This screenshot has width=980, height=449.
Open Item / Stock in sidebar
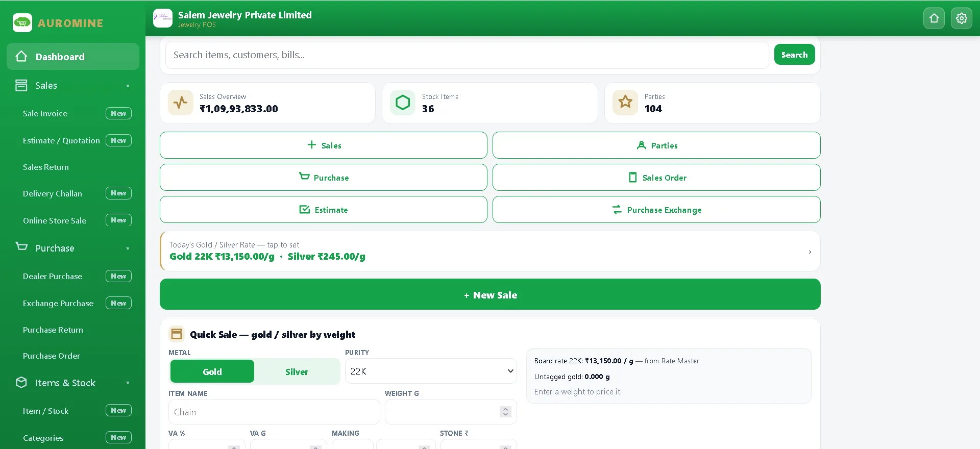click(45, 411)
